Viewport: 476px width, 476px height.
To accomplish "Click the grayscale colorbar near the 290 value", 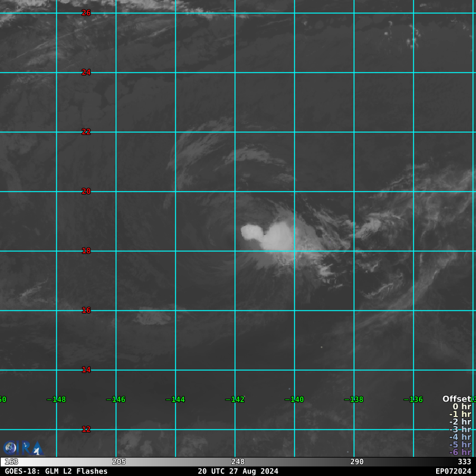I will pyautogui.click(x=357, y=462).
